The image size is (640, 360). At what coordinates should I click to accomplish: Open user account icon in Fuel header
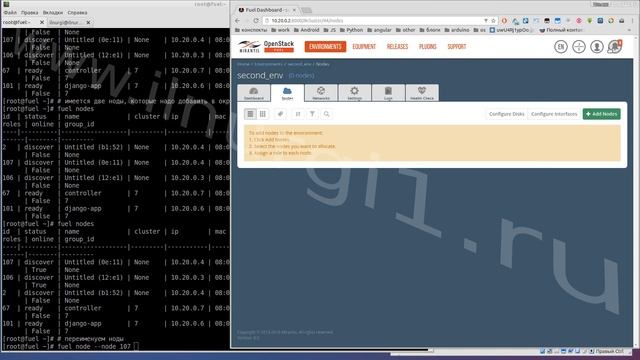coord(597,47)
